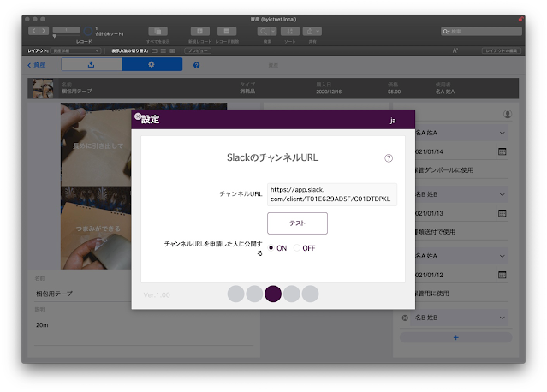Edit the チャンネルURL input field

click(332, 194)
